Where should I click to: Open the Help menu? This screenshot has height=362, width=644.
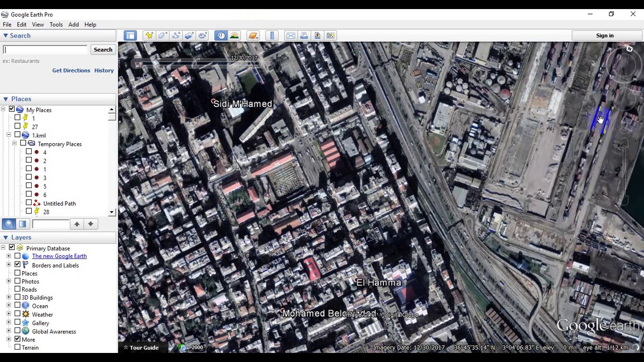pyautogui.click(x=90, y=24)
